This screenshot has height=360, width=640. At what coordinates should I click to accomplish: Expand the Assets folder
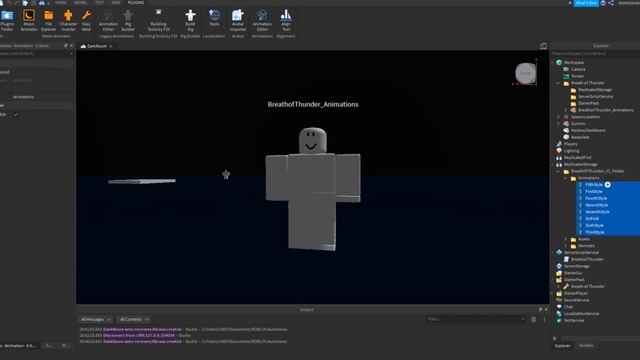566,239
